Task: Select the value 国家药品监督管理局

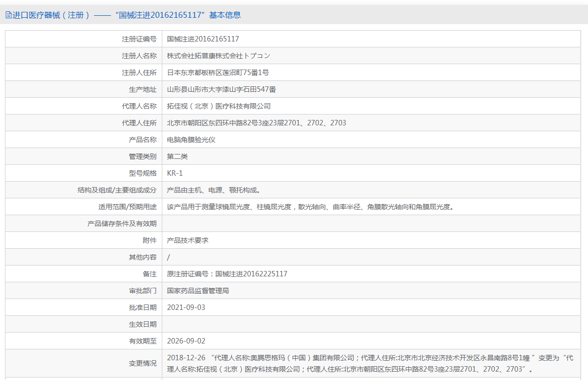Action: pos(198,291)
